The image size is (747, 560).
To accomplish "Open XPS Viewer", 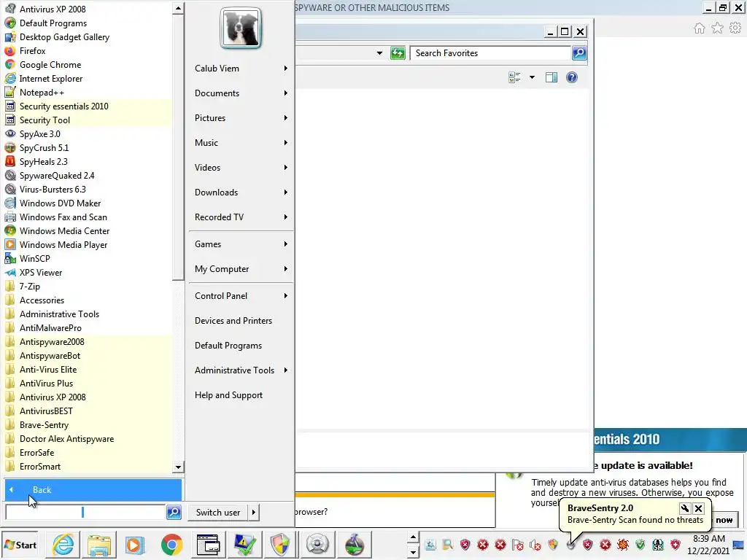I will (41, 273).
